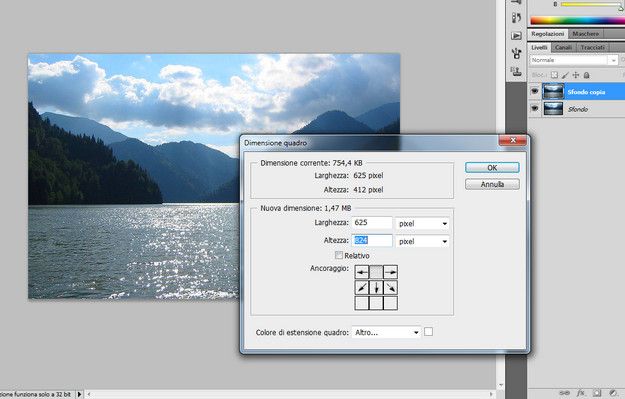Screen dimensions: 625x399
Task: Open the History panel icon in collapsed dock
Action: [x=516, y=18]
